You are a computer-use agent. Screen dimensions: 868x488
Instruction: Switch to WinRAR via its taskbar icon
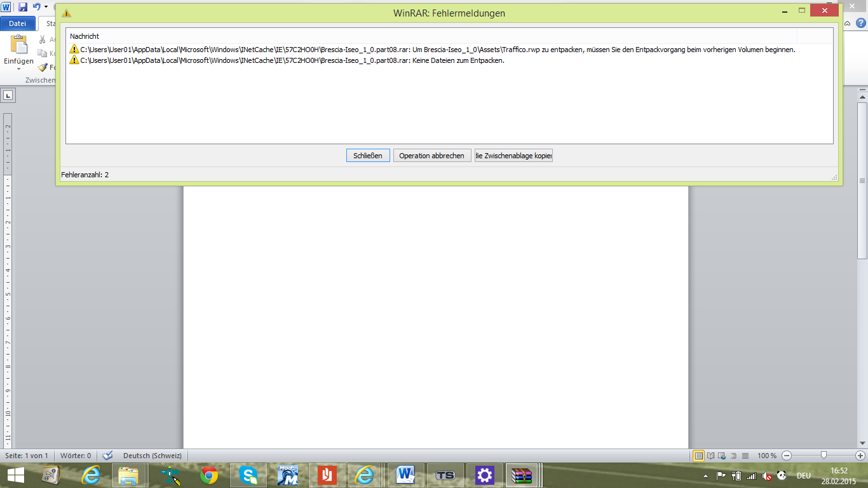click(x=522, y=475)
